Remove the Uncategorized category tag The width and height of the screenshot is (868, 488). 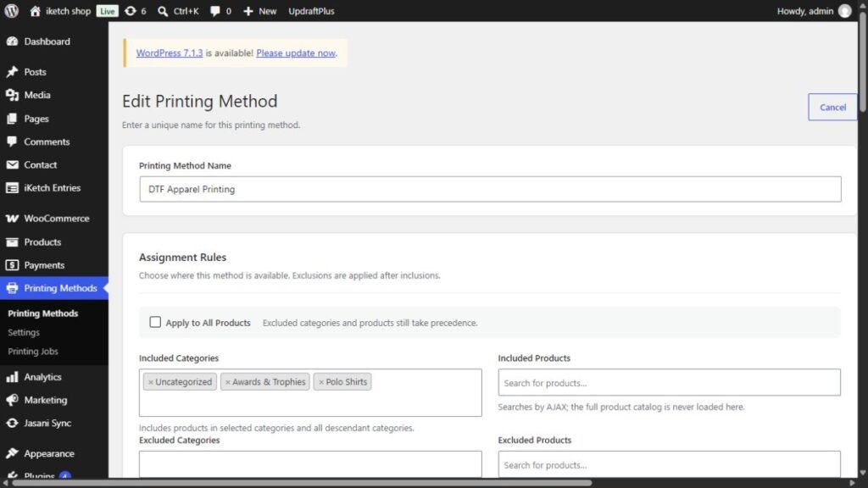point(151,382)
